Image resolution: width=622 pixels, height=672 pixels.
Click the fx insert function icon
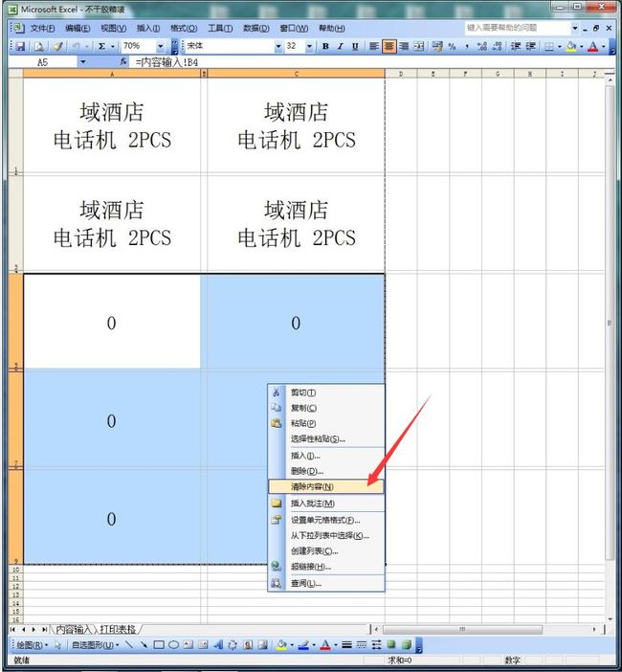coord(122,62)
